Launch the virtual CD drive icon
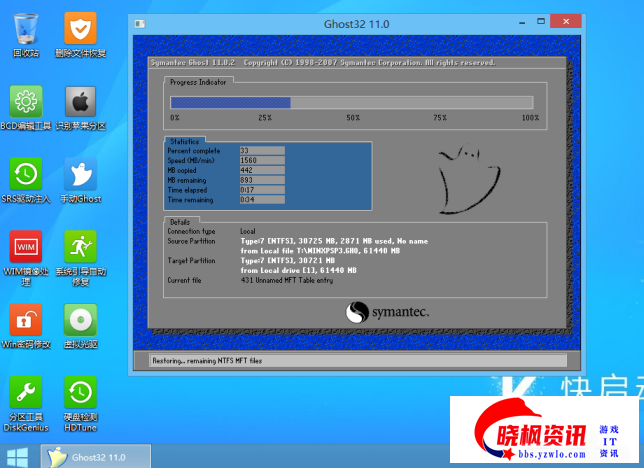Image resolution: width=644 pixels, height=468 pixels. tap(80, 320)
